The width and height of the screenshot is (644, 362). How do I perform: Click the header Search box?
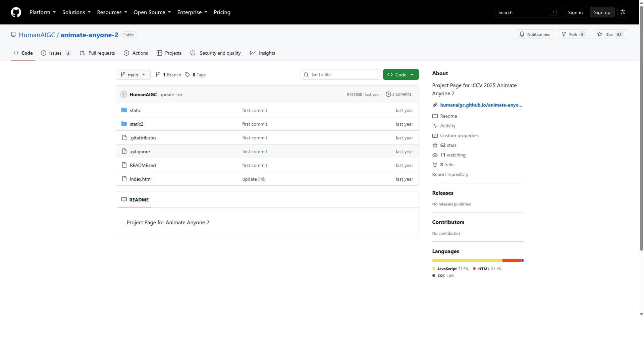[x=527, y=12]
